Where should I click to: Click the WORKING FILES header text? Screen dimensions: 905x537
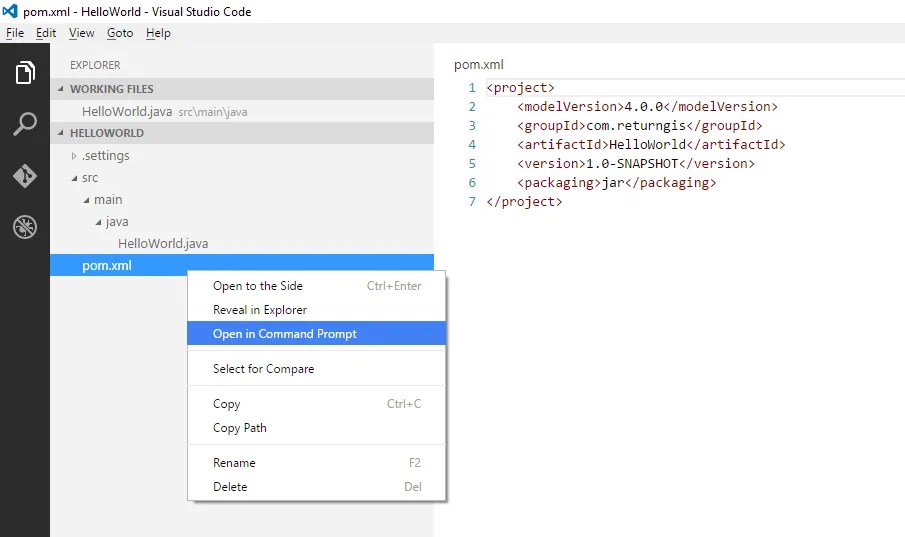click(x=112, y=89)
